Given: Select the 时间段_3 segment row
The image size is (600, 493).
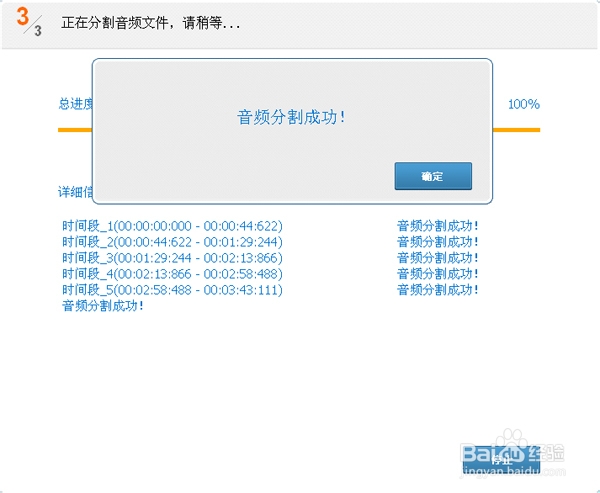Looking at the screenshot, I should point(172,258).
